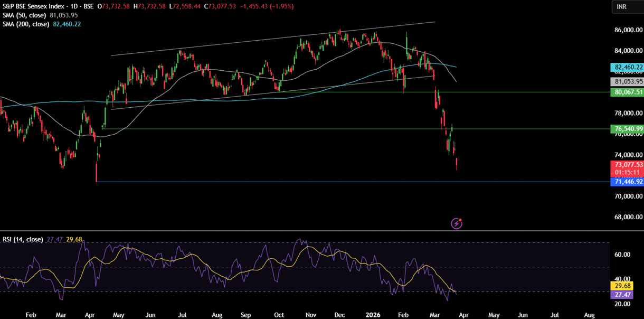Click the Oct label on time axis

279,315
